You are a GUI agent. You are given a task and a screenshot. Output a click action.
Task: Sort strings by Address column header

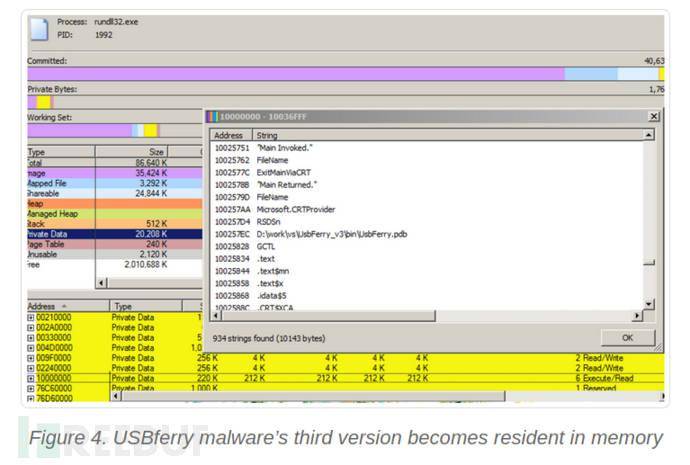tap(230, 135)
